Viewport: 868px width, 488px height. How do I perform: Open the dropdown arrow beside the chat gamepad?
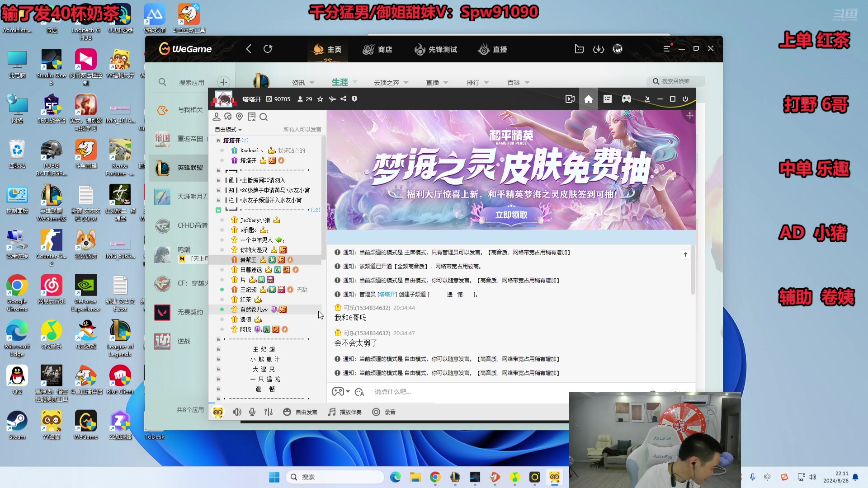click(348, 392)
